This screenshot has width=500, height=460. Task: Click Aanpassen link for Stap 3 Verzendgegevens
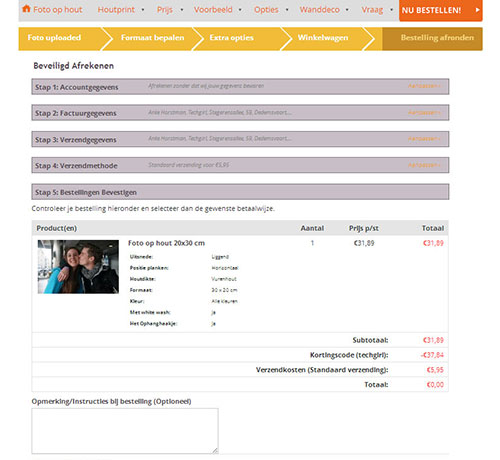(x=424, y=138)
